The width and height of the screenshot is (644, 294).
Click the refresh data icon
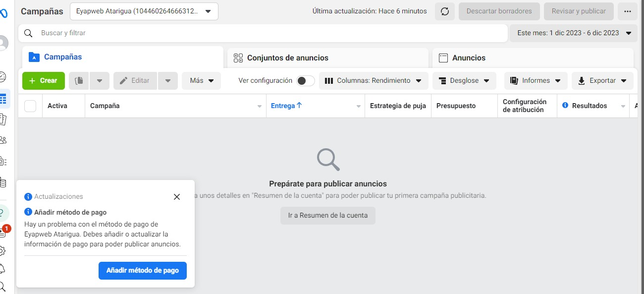(444, 11)
